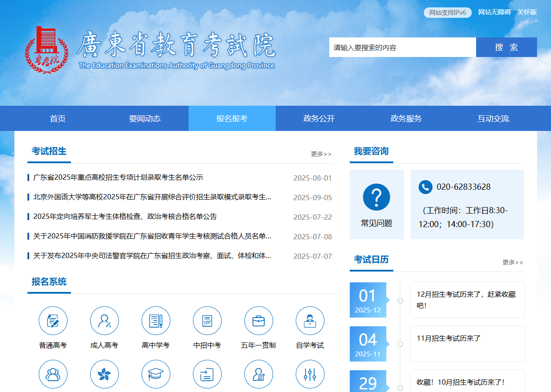Open the 12月招生考试历 calendar entry

pos(466,300)
